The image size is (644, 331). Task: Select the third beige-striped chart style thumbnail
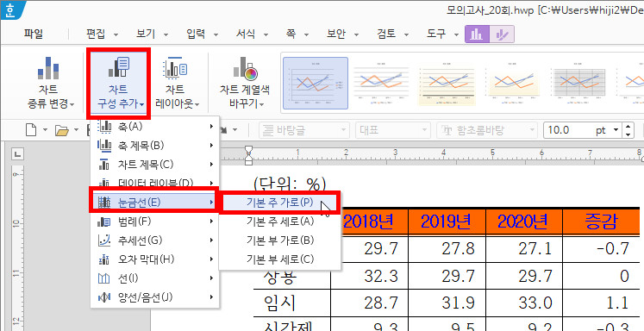pos(447,84)
